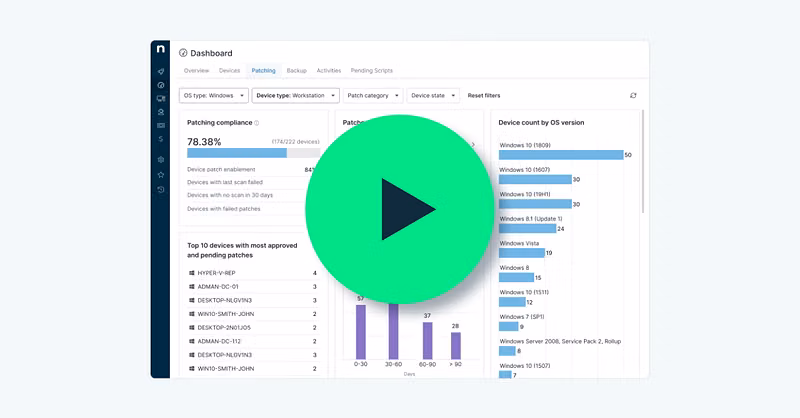Click the favorites star icon in sidebar
The image size is (800, 418).
[x=161, y=174]
